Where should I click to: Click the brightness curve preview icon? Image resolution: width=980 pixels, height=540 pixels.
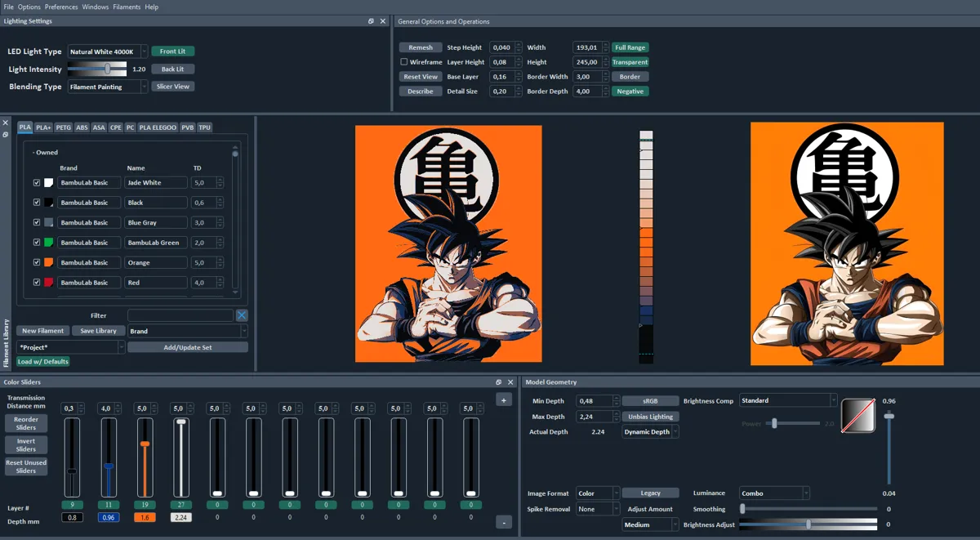(x=858, y=415)
